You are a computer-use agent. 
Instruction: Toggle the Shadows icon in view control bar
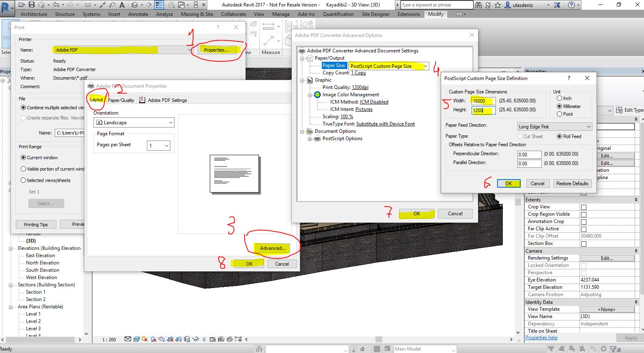pos(153,339)
